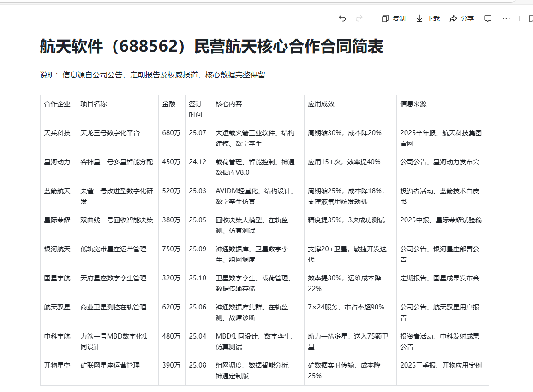Open the comment bubble icon
Viewport: 533px width, 392px height.
tap(488, 18)
